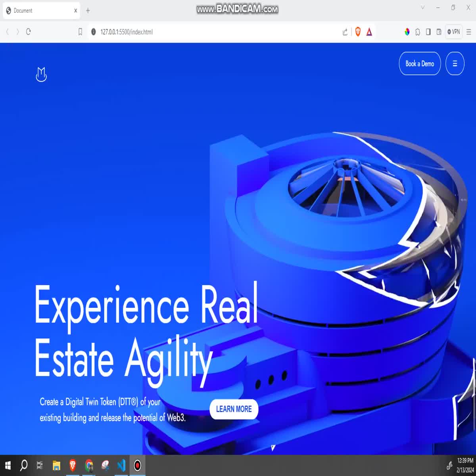Click the cat-shaped site logo
This screenshot has width=476, height=476.
tap(41, 75)
